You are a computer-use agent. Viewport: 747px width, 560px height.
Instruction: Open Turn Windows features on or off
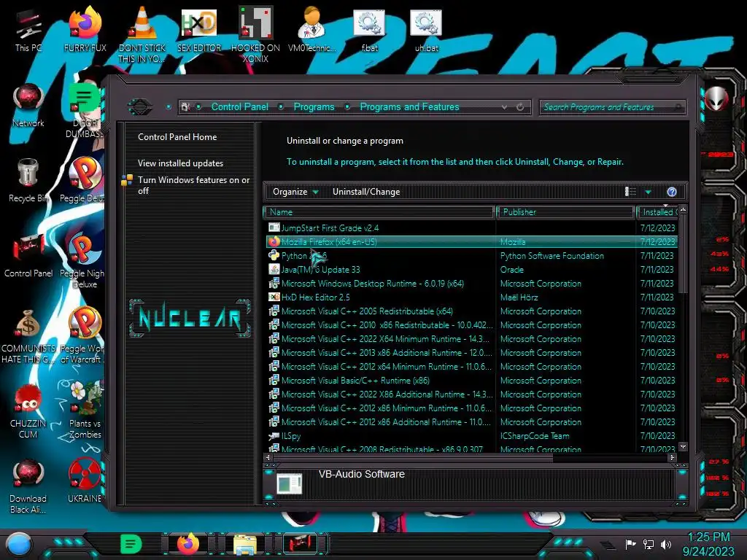[193, 185]
